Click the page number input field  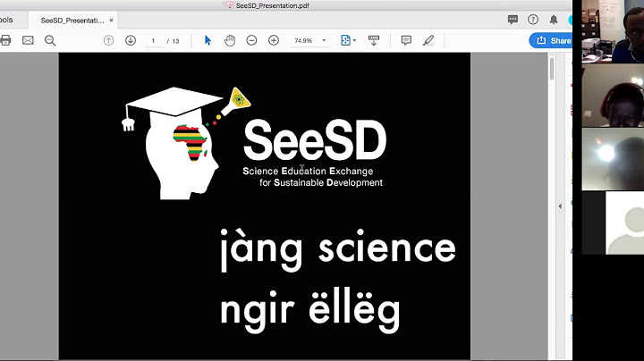point(154,40)
